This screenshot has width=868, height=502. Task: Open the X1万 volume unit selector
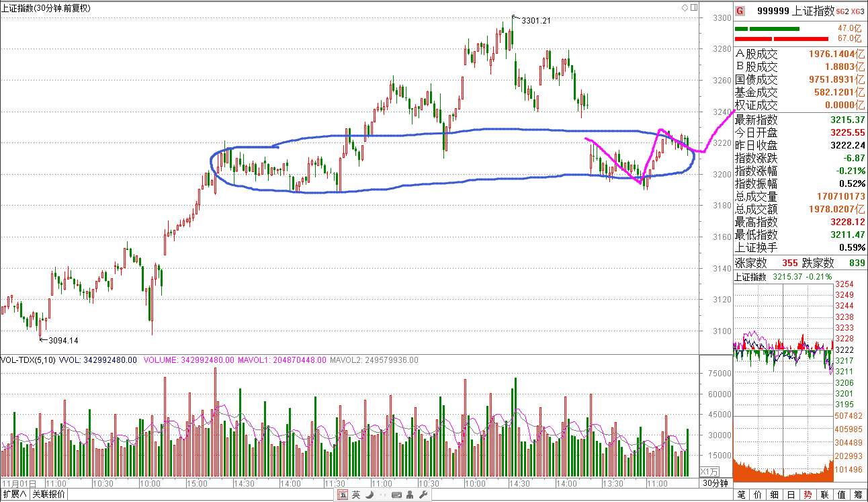(709, 472)
